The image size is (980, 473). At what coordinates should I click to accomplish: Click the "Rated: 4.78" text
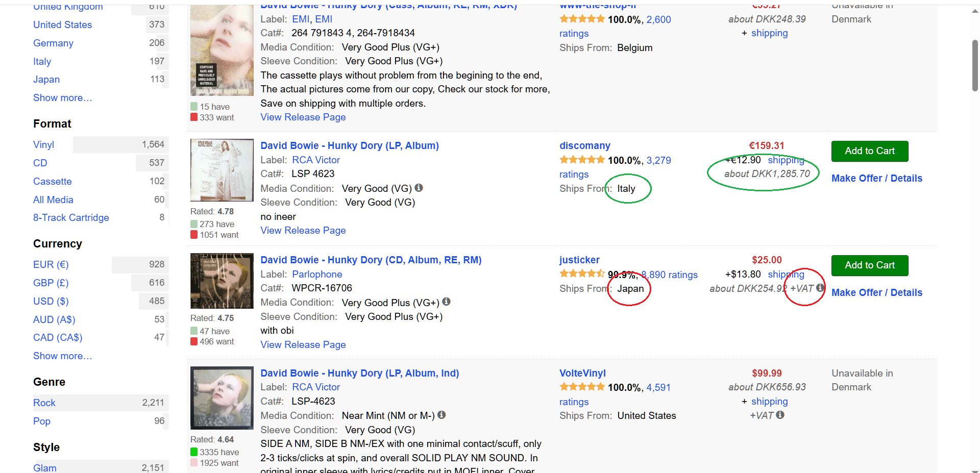pyautogui.click(x=212, y=211)
